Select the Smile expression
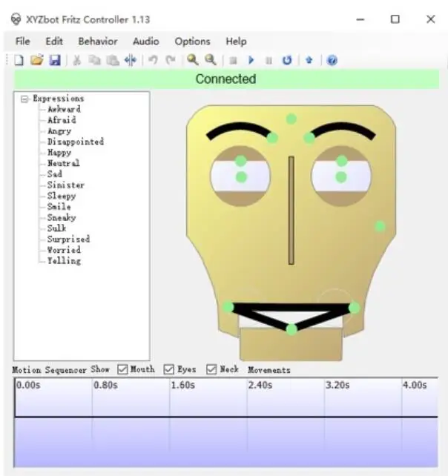This screenshot has width=448, height=476. pyautogui.click(x=59, y=207)
